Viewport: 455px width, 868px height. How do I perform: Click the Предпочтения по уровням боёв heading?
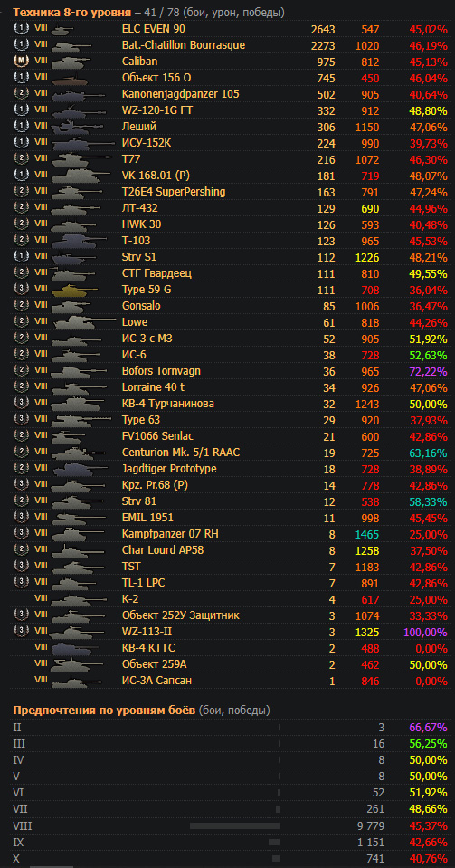coord(104,711)
